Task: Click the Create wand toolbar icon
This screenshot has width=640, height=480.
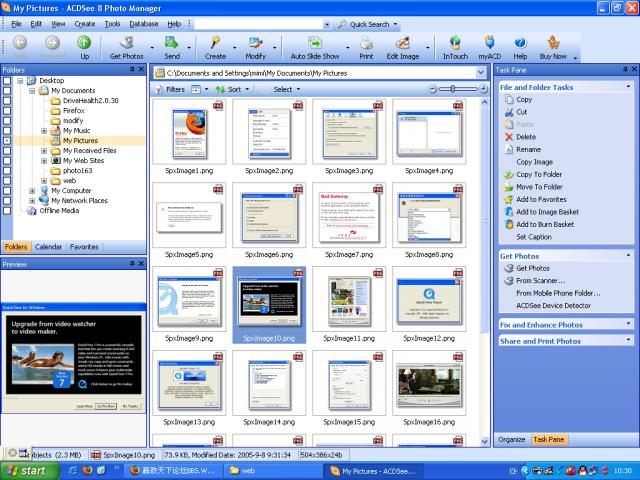Action: click(215, 42)
